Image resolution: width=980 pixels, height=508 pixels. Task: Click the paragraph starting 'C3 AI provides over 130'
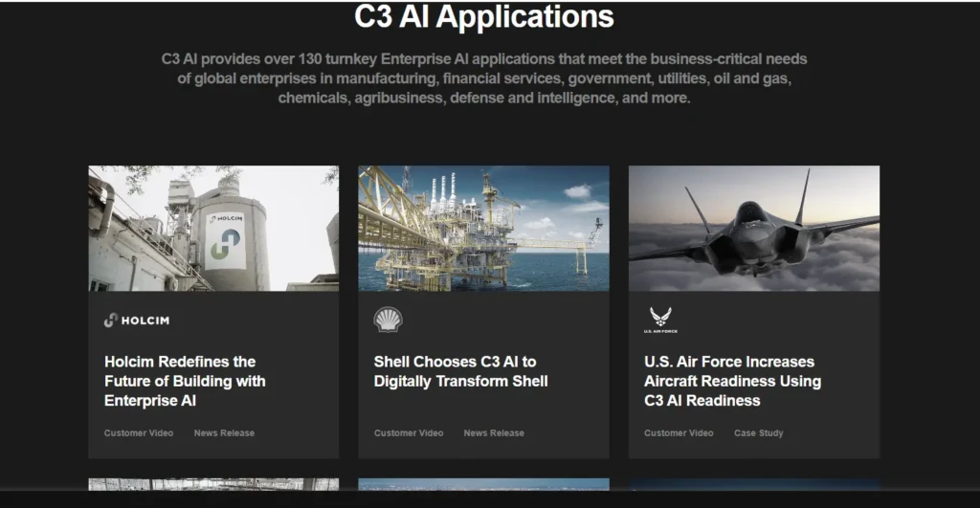484,78
